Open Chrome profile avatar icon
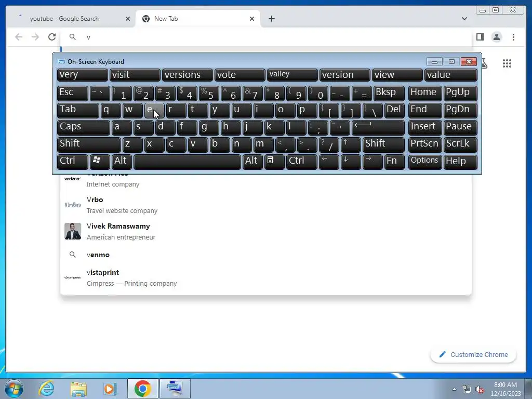532x399 pixels. coord(497,37)
